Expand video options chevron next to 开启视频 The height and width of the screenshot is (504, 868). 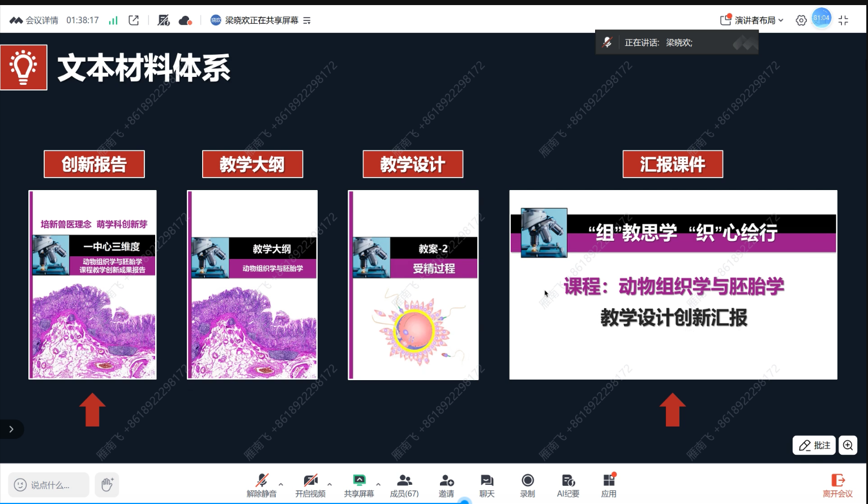click(x=328, y=484)
